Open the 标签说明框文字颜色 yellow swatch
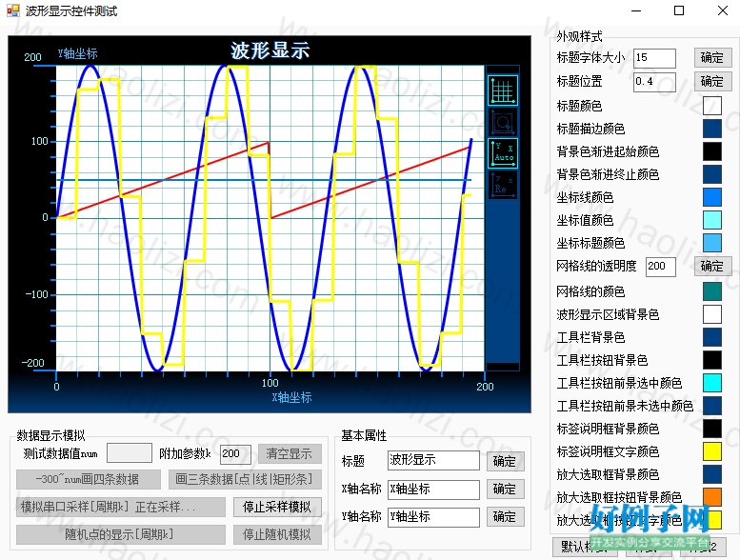 pyautogui.click(x=711, y=451)
